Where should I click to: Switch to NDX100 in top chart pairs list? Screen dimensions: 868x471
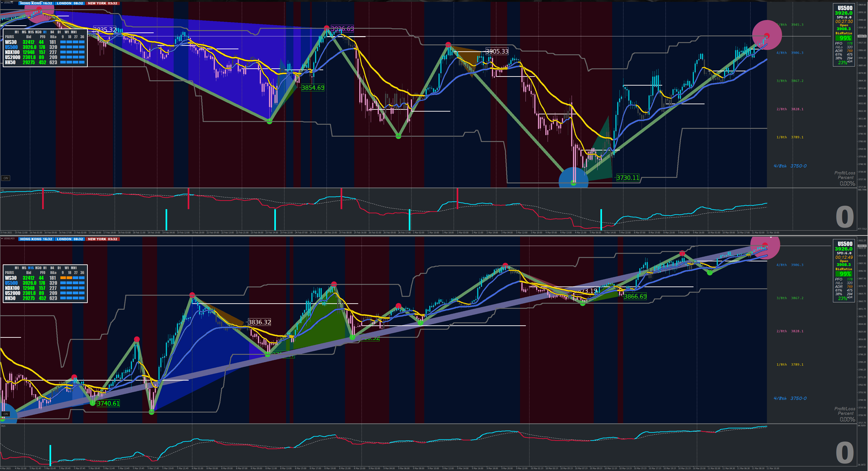[x=12, y=52]
